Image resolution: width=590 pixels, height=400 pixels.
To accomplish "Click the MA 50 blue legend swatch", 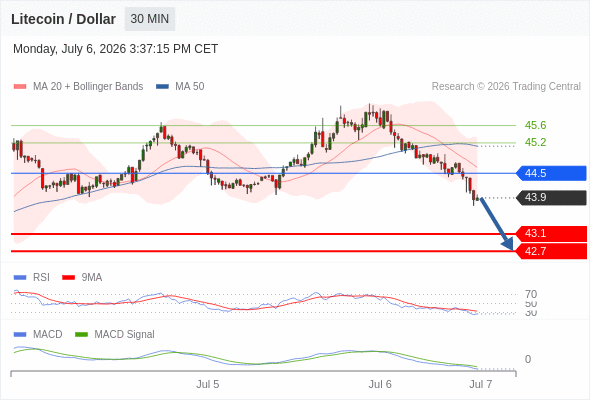I will (162, 87).
